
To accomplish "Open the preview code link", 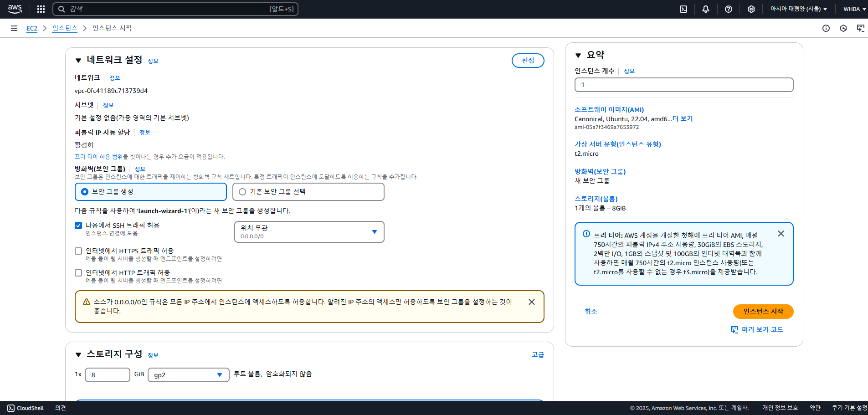I will click(762, 329).
